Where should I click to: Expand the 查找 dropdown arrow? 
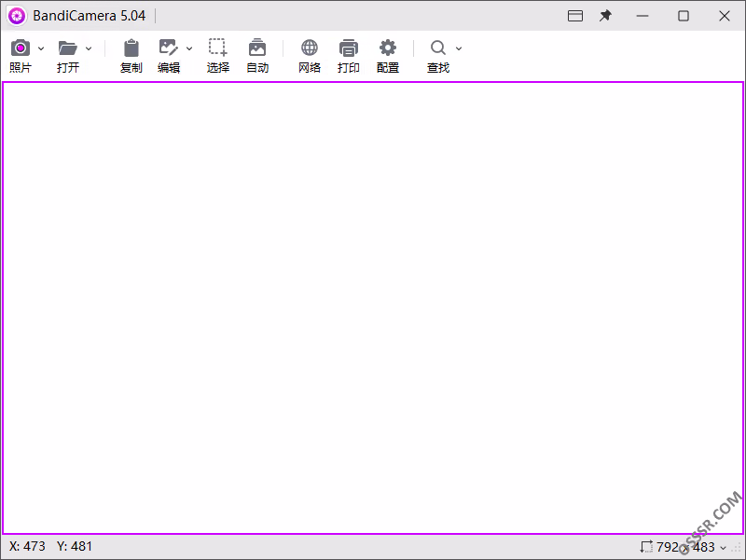coord(459,48)
